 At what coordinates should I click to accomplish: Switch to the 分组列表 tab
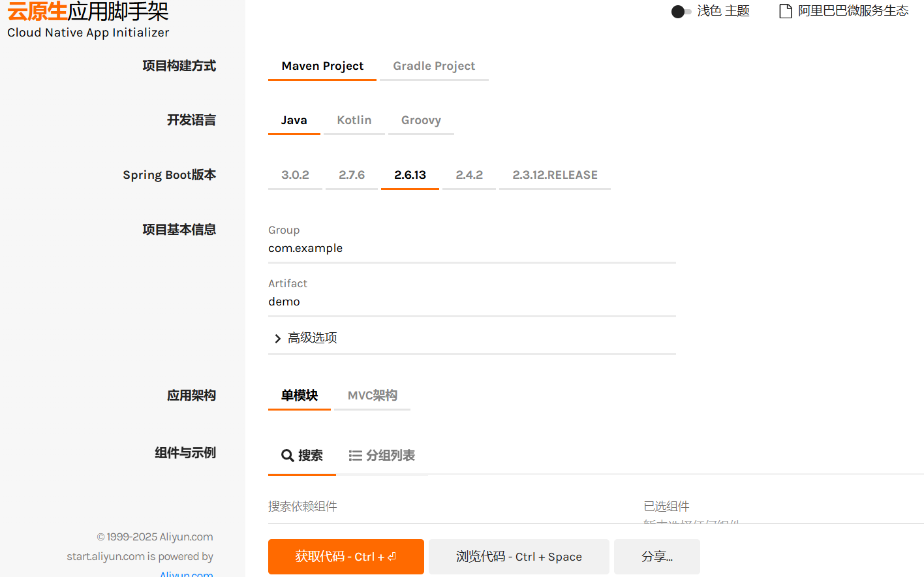[x=382, y=456]
